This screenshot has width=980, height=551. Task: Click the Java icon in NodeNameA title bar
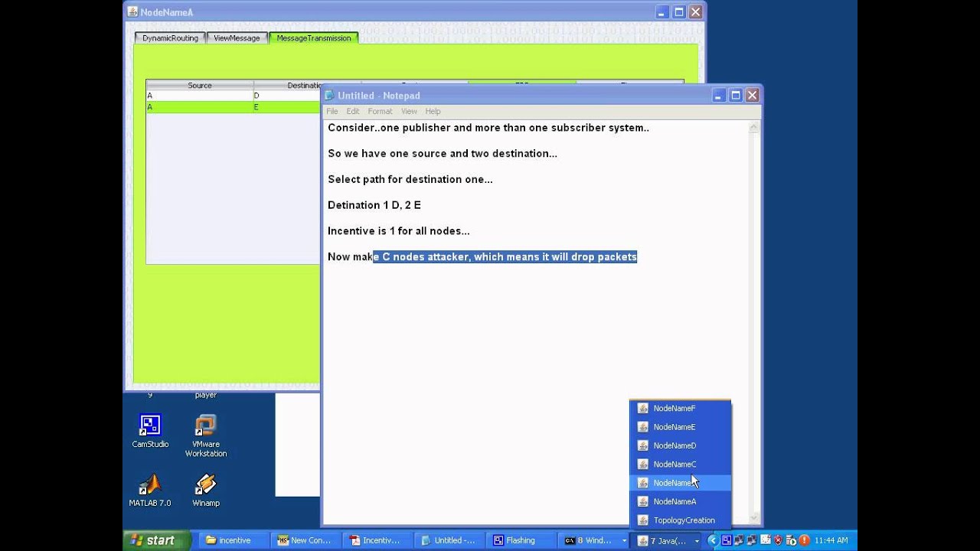pos(132,11)
